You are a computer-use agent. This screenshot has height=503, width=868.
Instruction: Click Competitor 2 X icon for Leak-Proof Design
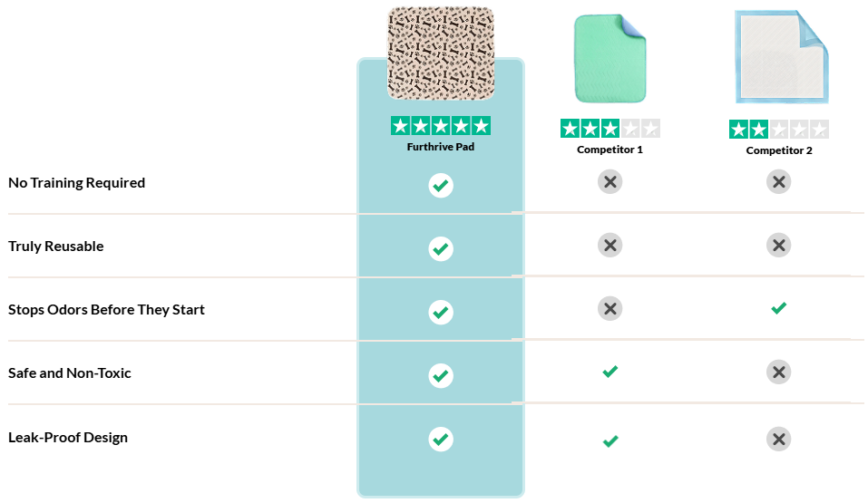pos(779,440)
